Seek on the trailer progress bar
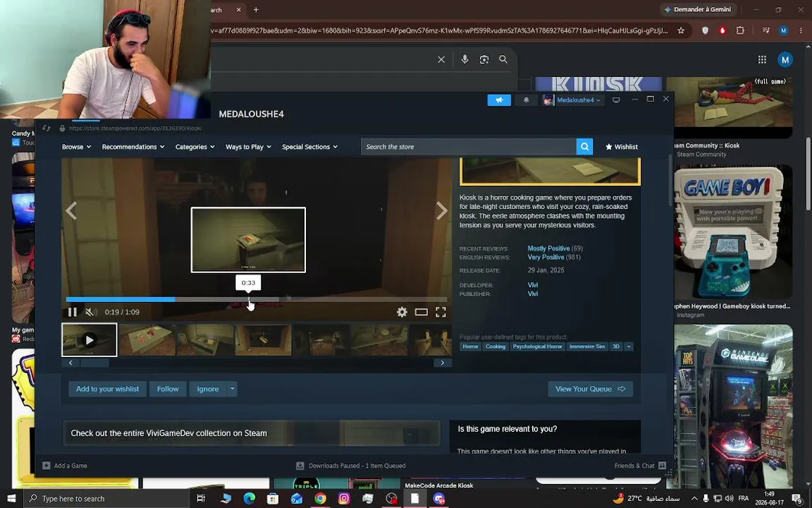Viewport: 812px width, 508px height. click(x=257, y=300)
